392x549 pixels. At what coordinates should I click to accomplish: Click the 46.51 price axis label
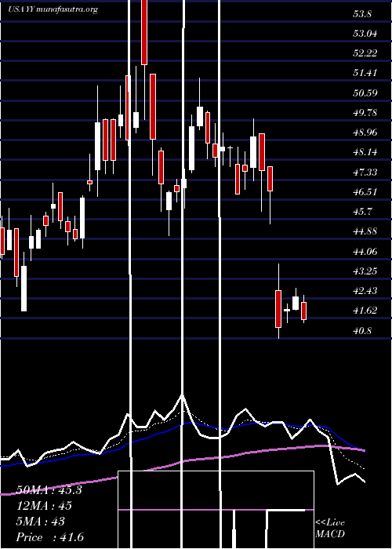point(365,192)
